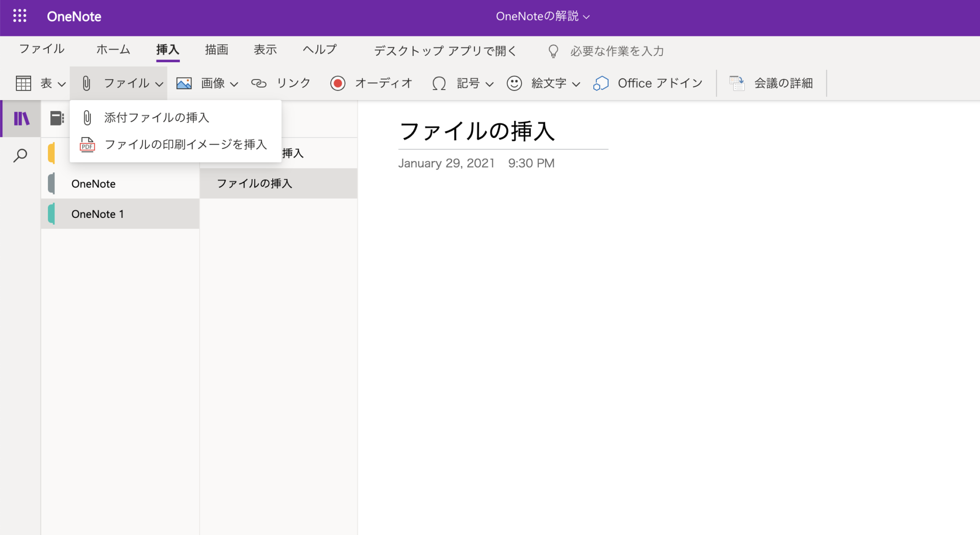This screenshot has height=535, width=980.
Task: Click the 必要な作業を入力 search field
Action: point(616,51)
